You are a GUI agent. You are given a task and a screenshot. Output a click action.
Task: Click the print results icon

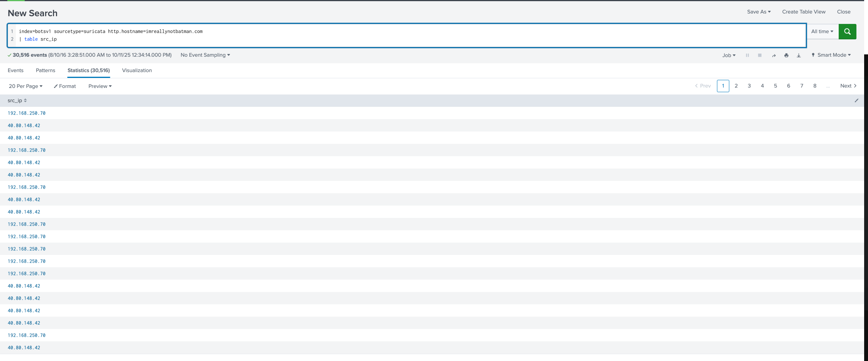pyautogui.click(x=786, y=56)
